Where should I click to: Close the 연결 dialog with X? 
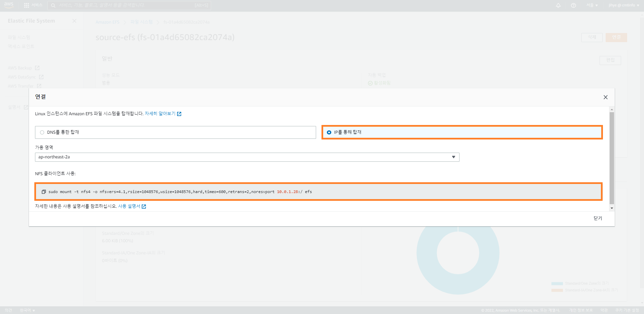605,97
